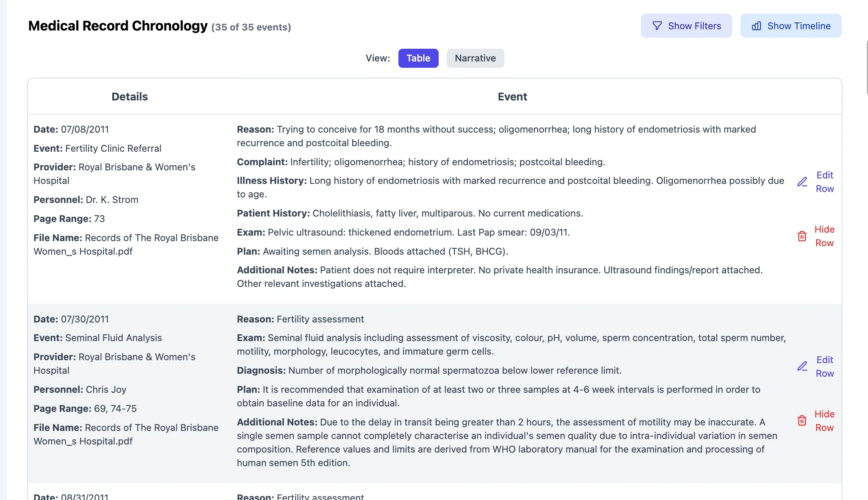Click the bar chart icon beside Show Timeline
The image size is (868, 500).
(757, 26)
